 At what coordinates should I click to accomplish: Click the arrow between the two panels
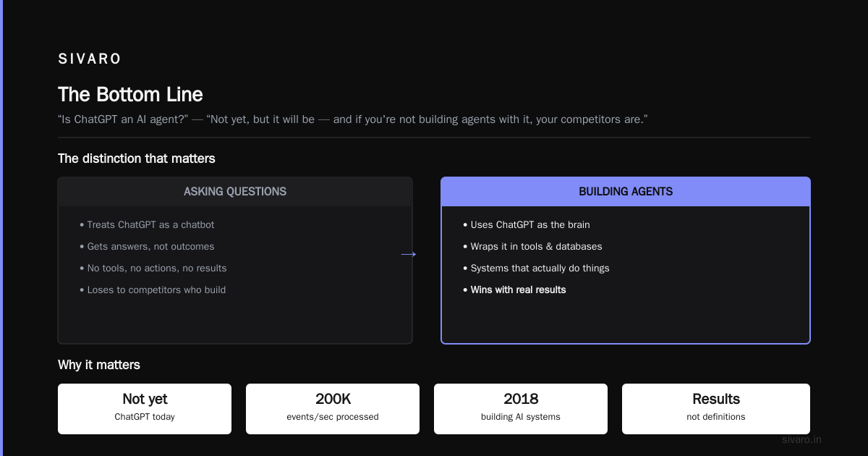tap(409, 254)
